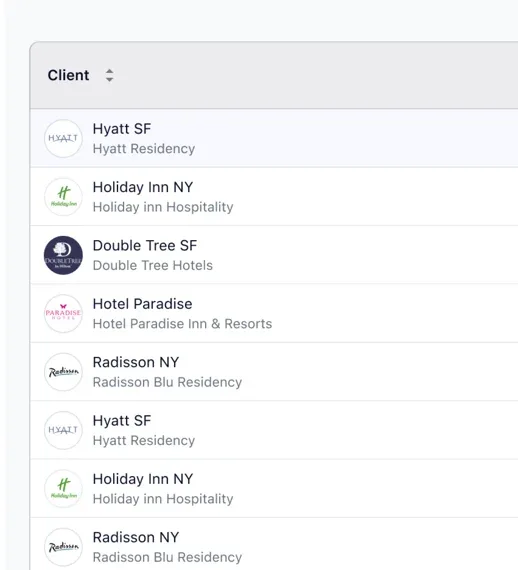
Task: Click Holiday inn Hospitality in the seventh row
Action: (163, 499)
